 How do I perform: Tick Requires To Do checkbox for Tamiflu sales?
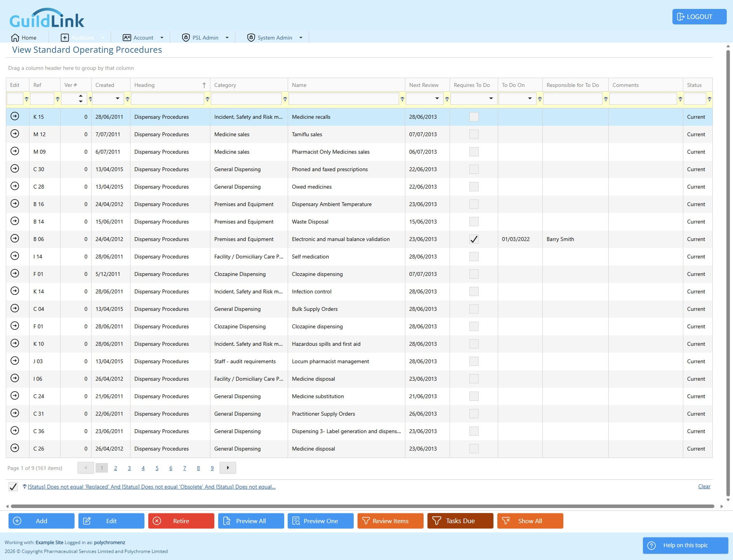coord(474,134)
